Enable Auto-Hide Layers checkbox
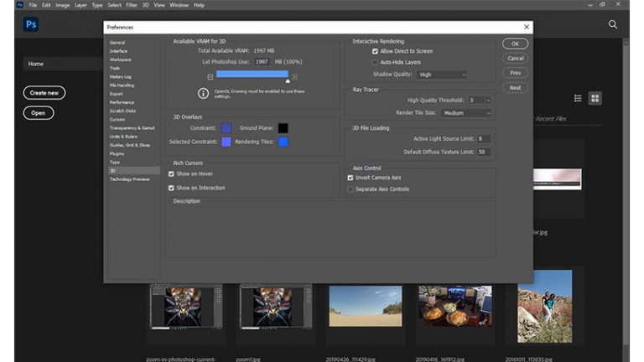Viewport: 644px width, 362px height. click(x=375, y=62)
